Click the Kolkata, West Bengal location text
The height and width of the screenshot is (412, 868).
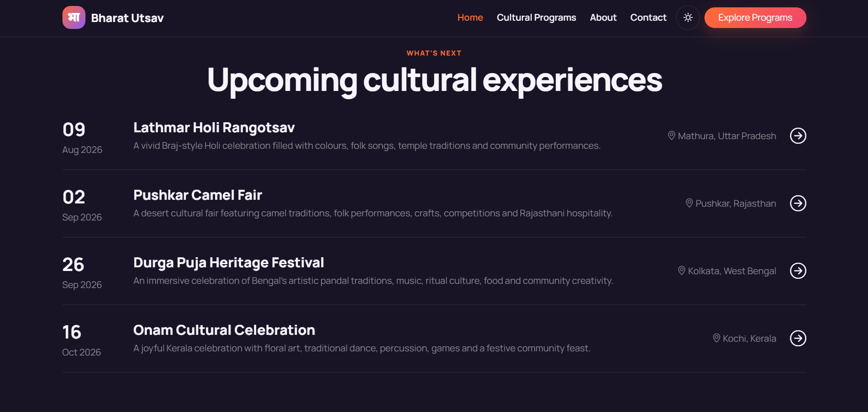[732, 271]
